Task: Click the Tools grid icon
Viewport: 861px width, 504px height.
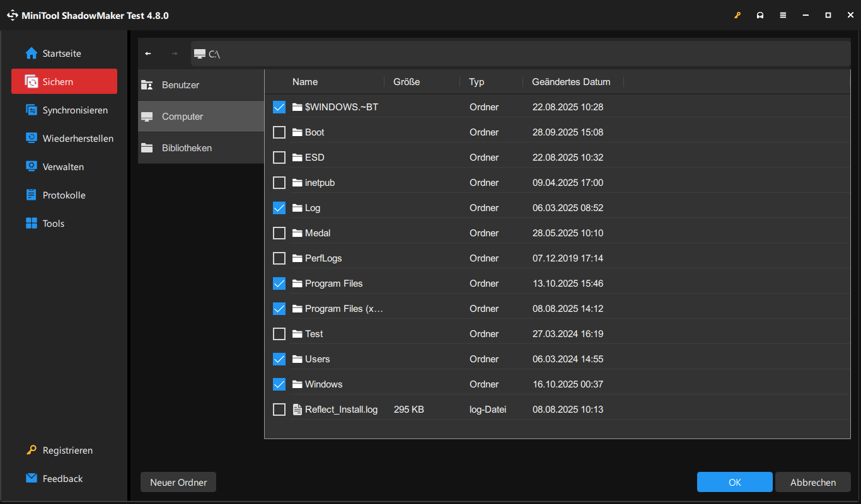Action: coord(32,224)
